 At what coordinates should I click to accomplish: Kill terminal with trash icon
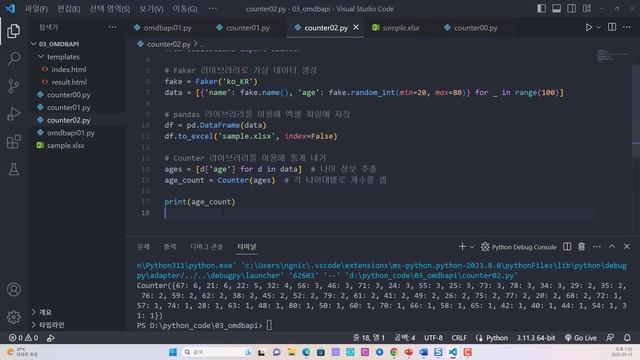[581, 247]
